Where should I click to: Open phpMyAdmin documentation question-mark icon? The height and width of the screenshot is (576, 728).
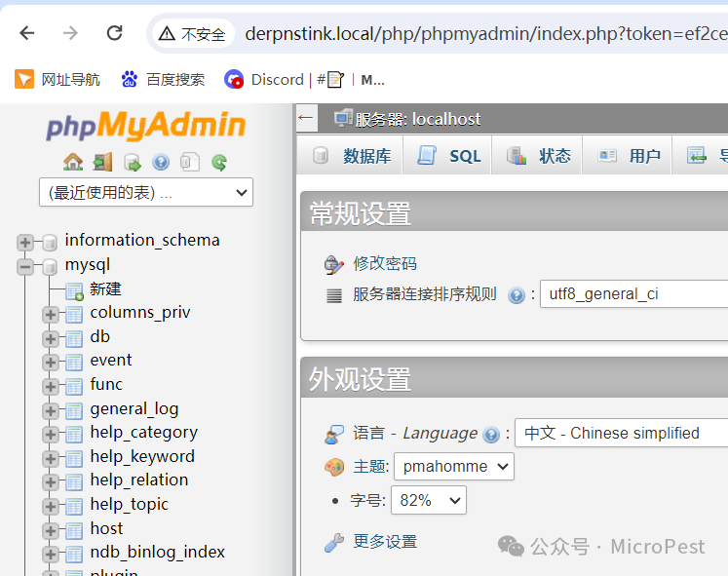click(161, 163)
